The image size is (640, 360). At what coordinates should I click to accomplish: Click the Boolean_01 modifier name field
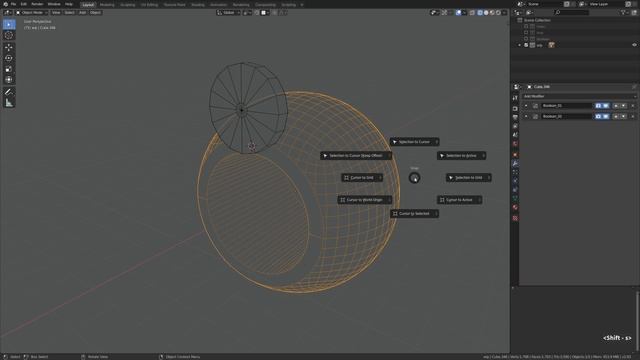point(567,106)
